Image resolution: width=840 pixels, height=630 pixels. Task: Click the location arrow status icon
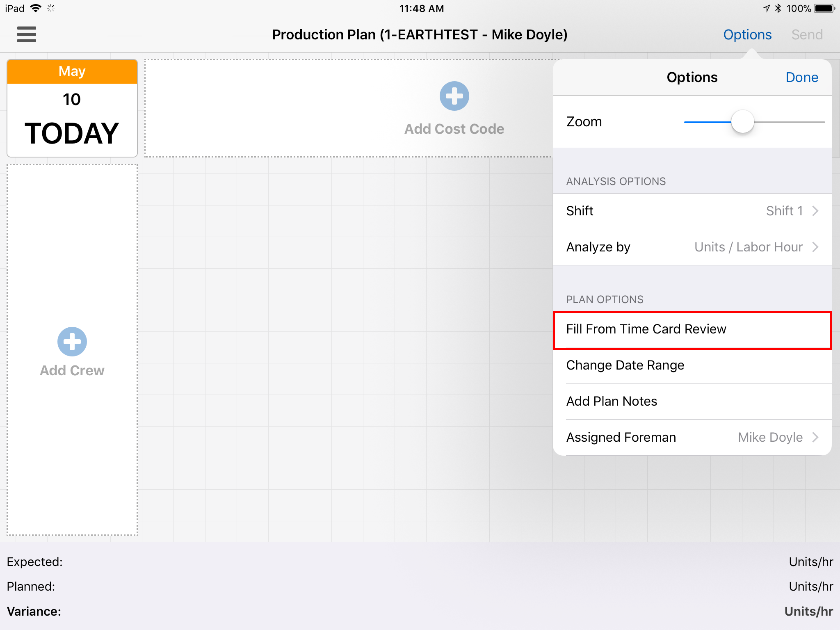tap(765, 8)
